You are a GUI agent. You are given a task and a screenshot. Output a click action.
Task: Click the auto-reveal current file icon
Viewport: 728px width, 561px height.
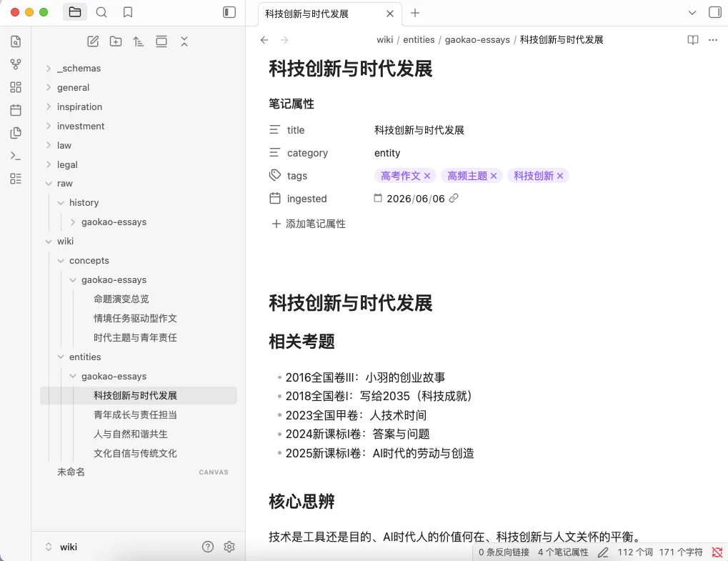(161, 41)
